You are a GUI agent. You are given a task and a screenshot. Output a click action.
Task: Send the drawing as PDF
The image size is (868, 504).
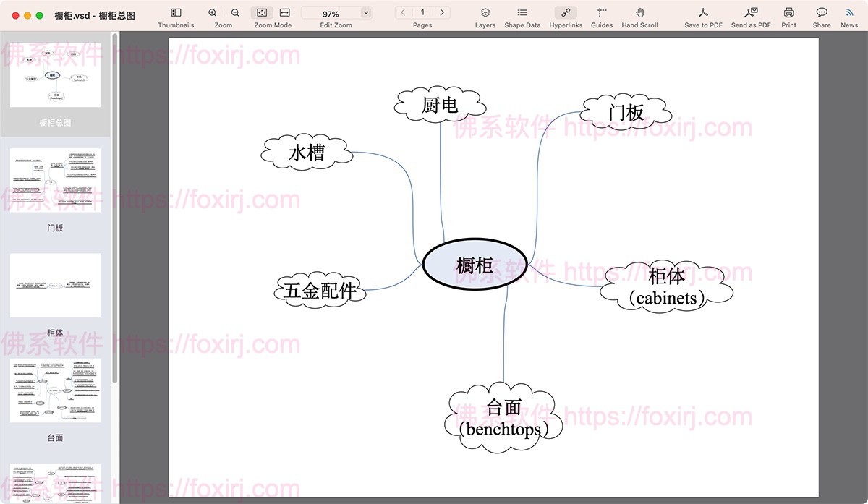[x=751, y=13]
